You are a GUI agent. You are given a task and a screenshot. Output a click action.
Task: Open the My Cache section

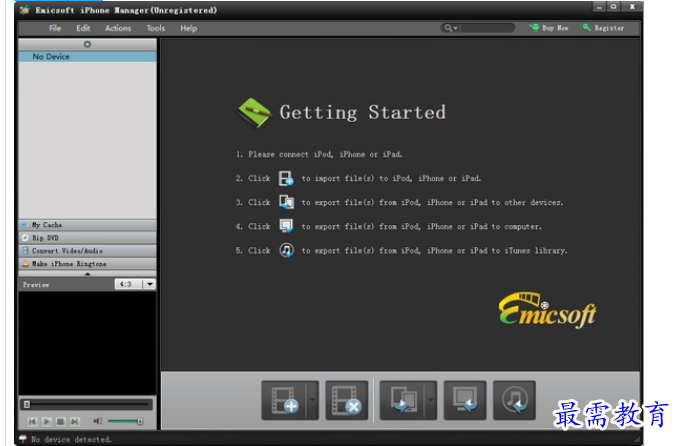[88, 225]
